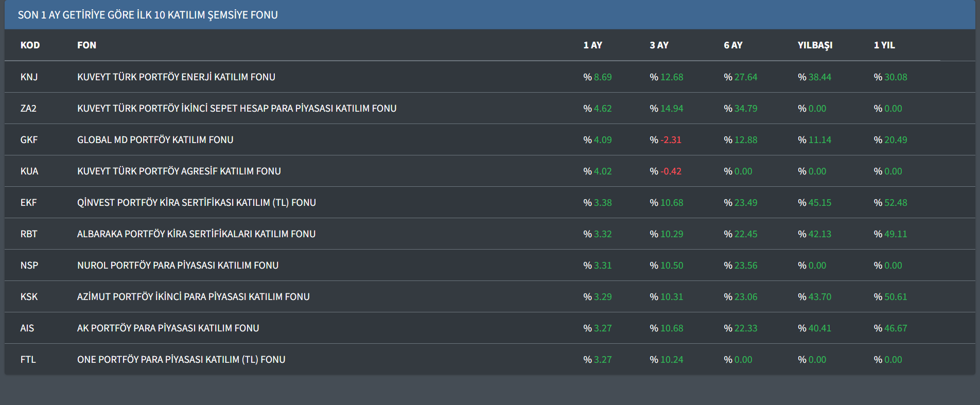This screenshot has height=405, width=980.
Task: Open QInvest Portföy Kira Sertifikası fund
Action: tap(196, 203)
